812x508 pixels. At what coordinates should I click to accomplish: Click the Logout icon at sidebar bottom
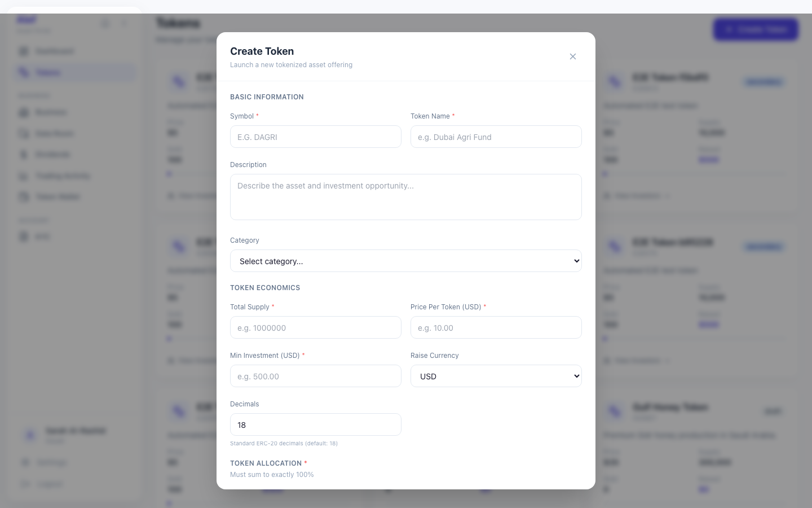[x=25, y=484]
